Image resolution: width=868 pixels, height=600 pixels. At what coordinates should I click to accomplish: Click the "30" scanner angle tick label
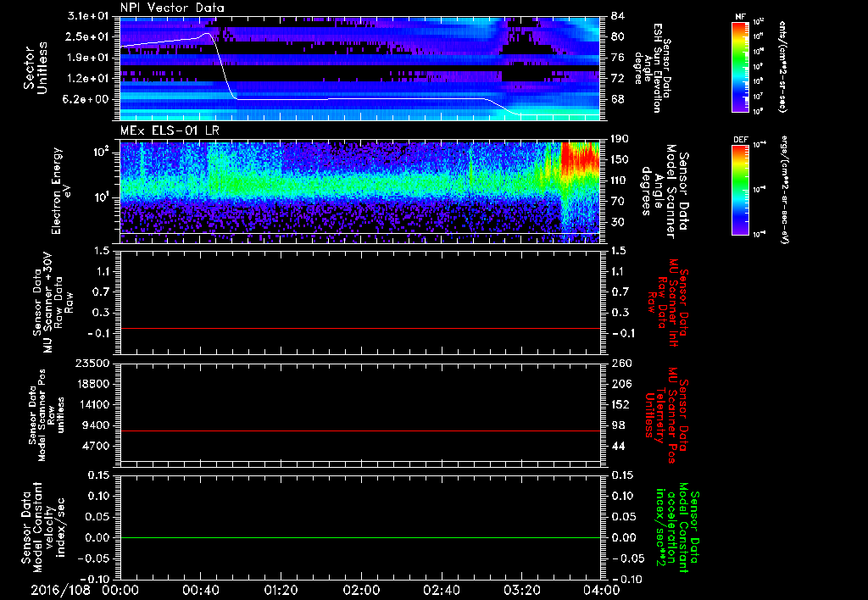tap(617, 222)
